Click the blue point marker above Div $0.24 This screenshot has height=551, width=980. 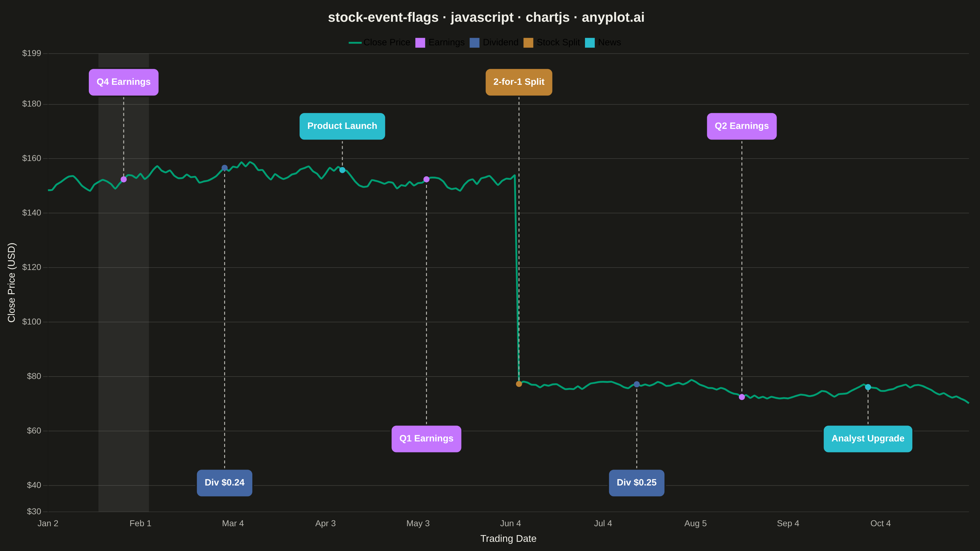(224, 168)
